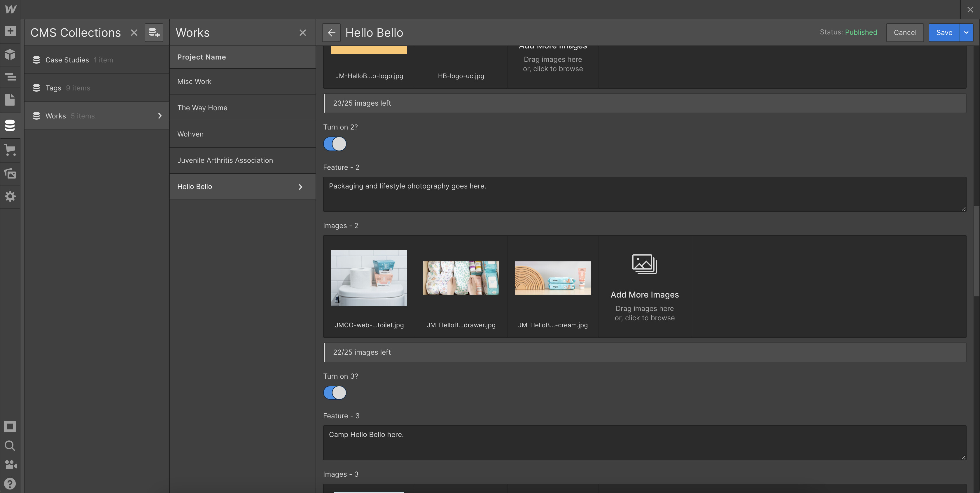Go back using the arrow beside Hello Bello
The width and height of the screenshot is (980, 493).
pyautogui.click(x=331, y=33)
